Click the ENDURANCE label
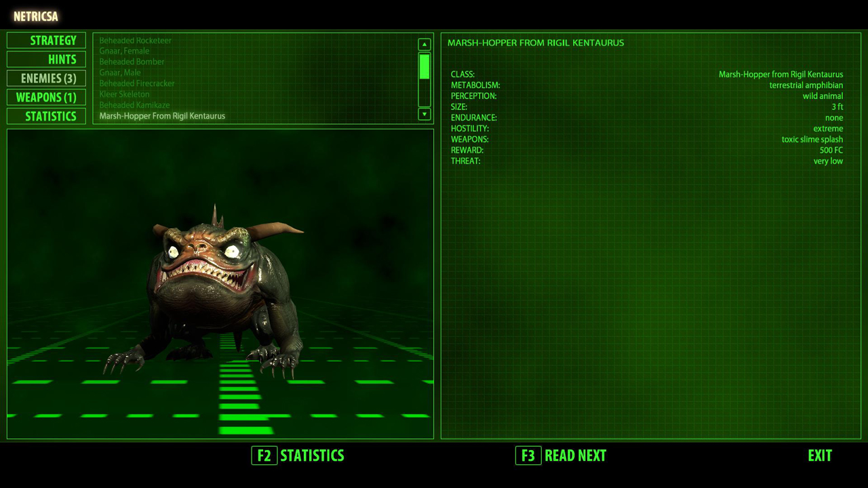This screenshot has width=868, height=488. tap(474, 118)
